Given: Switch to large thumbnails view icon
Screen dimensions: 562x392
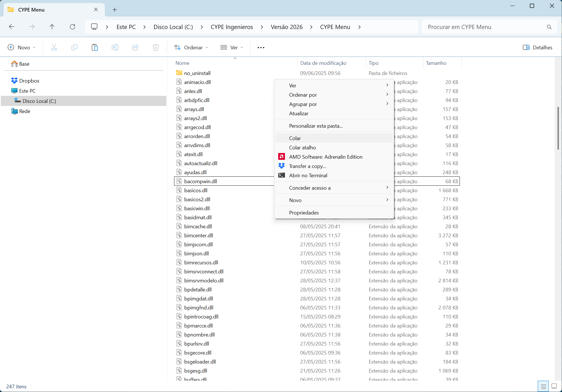Looking at the screenshot, I should tap(554, 386).
